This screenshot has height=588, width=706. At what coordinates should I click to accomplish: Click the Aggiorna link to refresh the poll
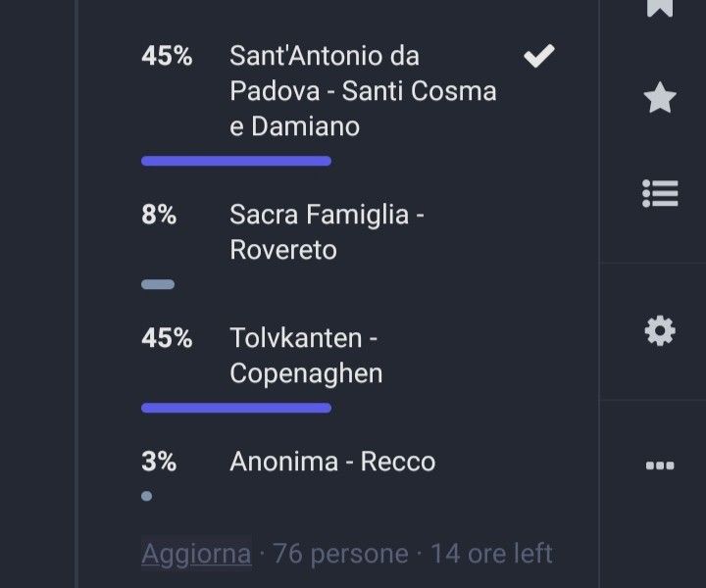[196, 554]
